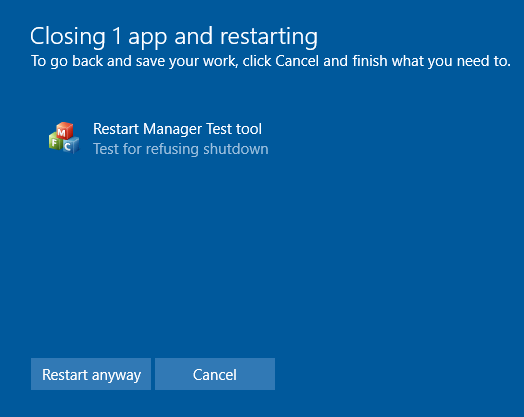Click the blue C cube in icon

coord(70,145)
